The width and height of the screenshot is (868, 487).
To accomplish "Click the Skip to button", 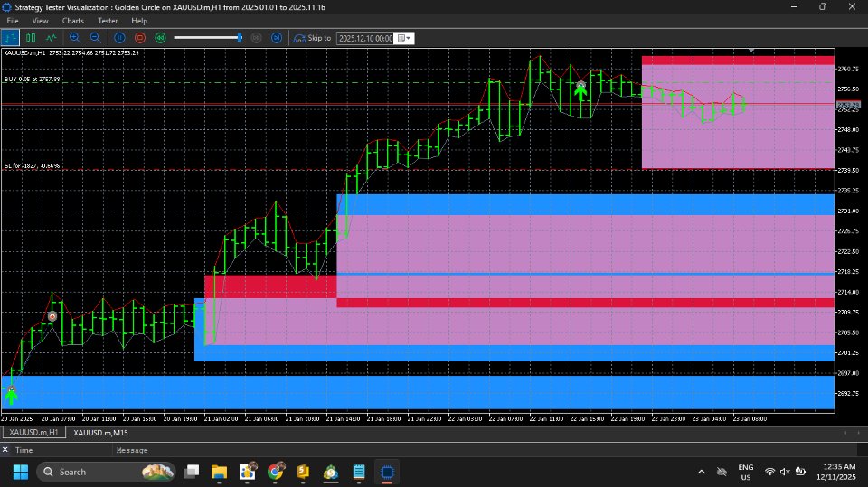I will coord(312,38).
